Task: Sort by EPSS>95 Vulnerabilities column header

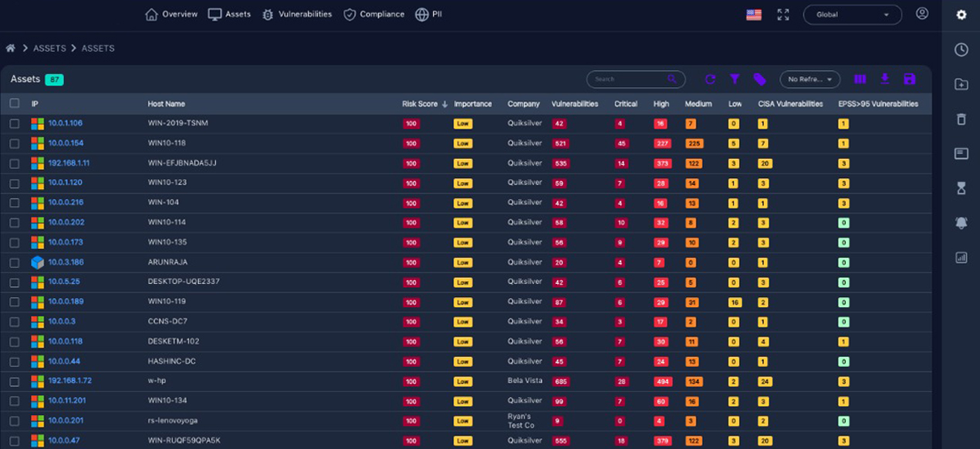Action: click(878, 104)
